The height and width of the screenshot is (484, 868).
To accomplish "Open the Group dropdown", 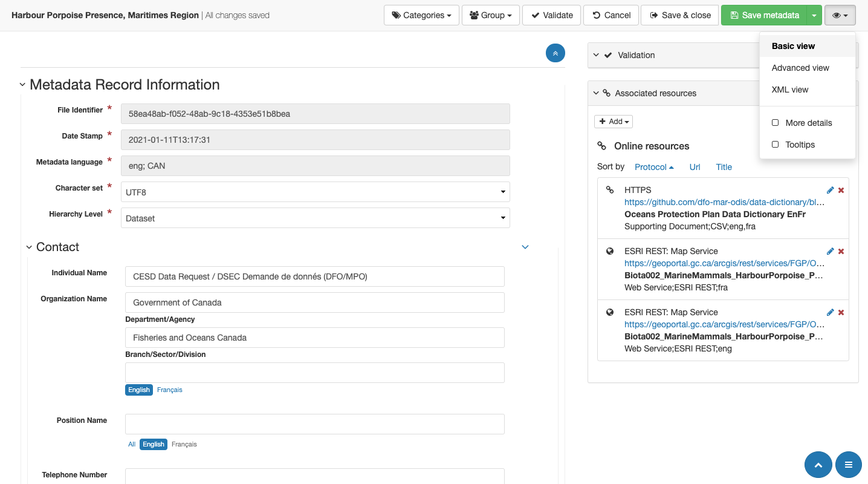I will click(x=490, y=15).
